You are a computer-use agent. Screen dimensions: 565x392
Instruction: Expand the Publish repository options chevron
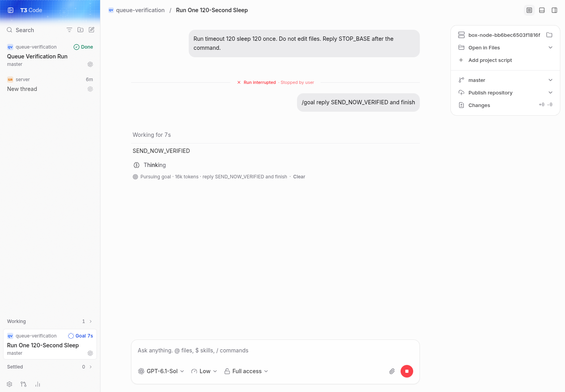pyautogui.click(x=550, y=93)
